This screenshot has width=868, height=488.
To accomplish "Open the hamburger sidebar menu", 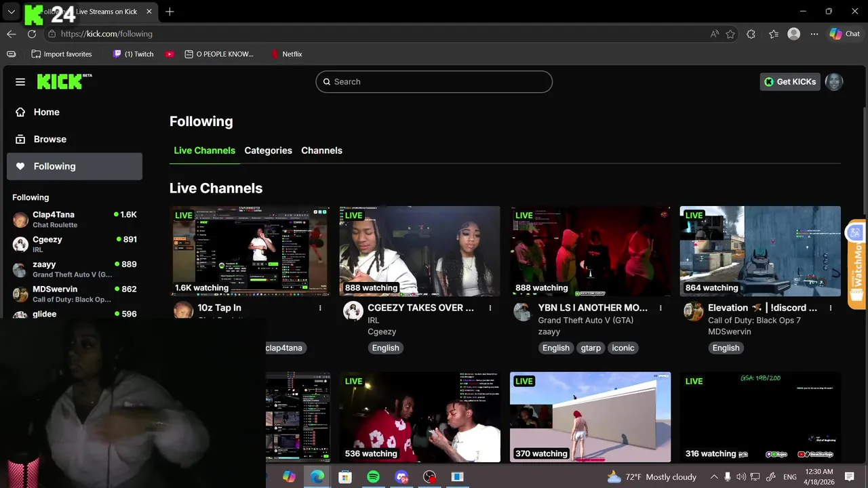I will coord(20,82).
